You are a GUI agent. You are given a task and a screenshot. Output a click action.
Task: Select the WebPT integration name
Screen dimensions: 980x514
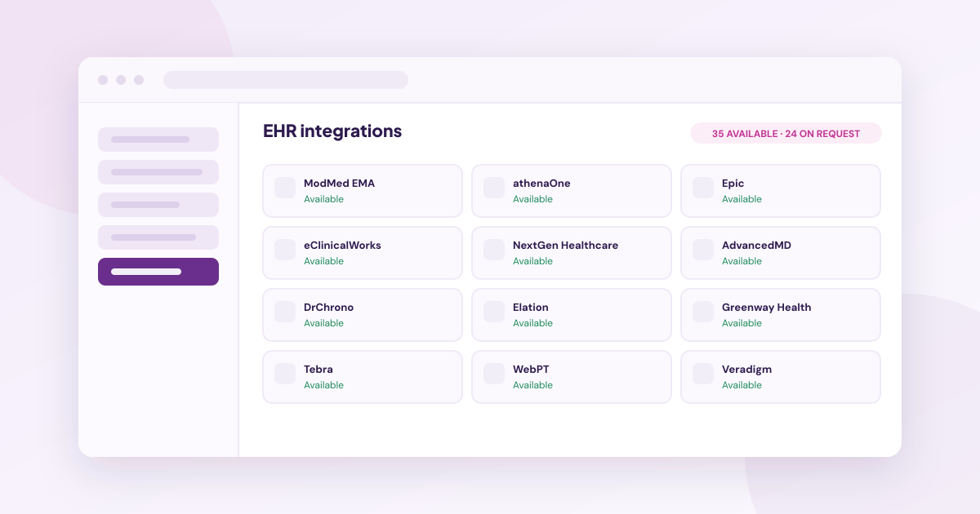[531, 370]
